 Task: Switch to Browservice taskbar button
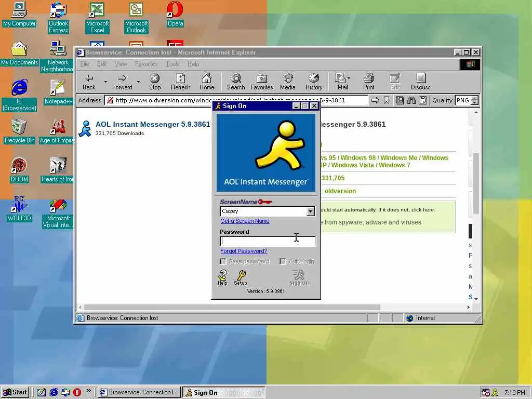139,392
